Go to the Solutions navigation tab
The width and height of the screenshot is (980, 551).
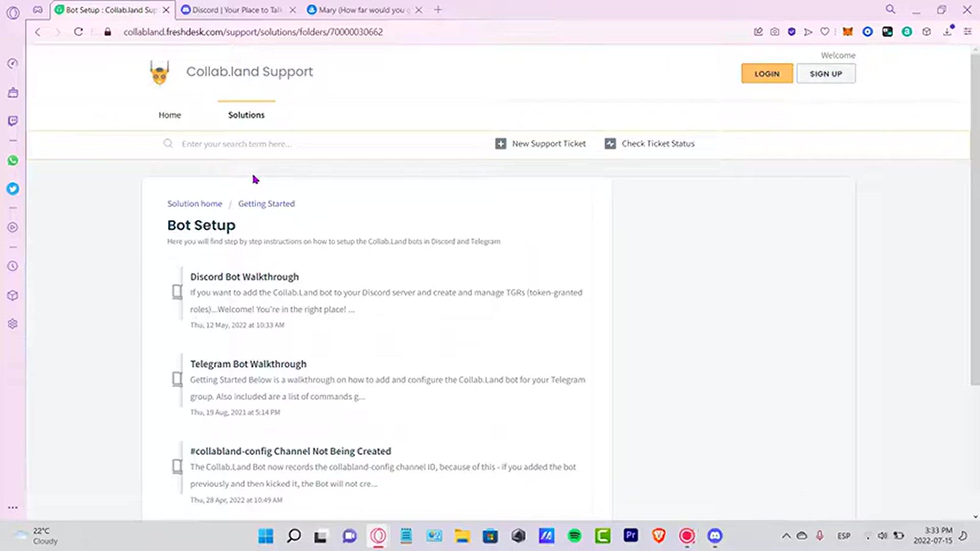tap(247, 115)
